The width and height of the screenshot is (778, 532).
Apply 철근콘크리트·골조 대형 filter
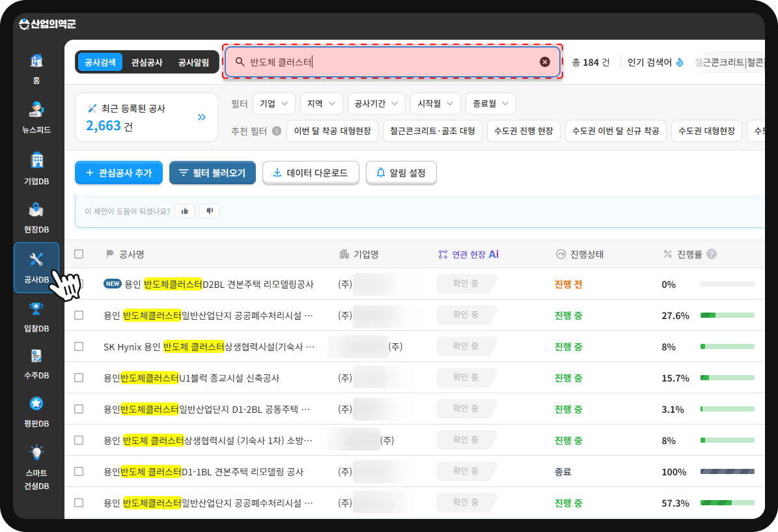tap(433, 131)
